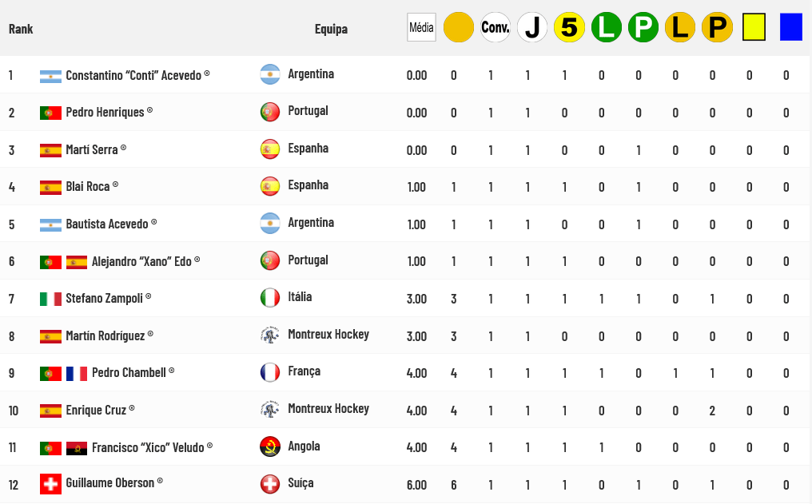
Task: Click the plain orange circle header icon
Action: pos(459,27)
